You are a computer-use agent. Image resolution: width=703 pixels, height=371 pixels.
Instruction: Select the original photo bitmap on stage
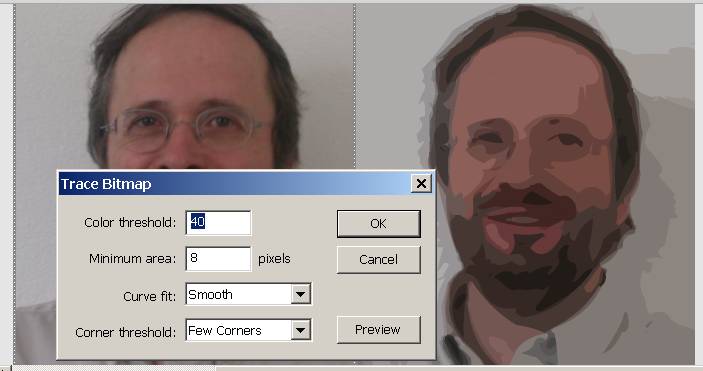click(184, 85)
